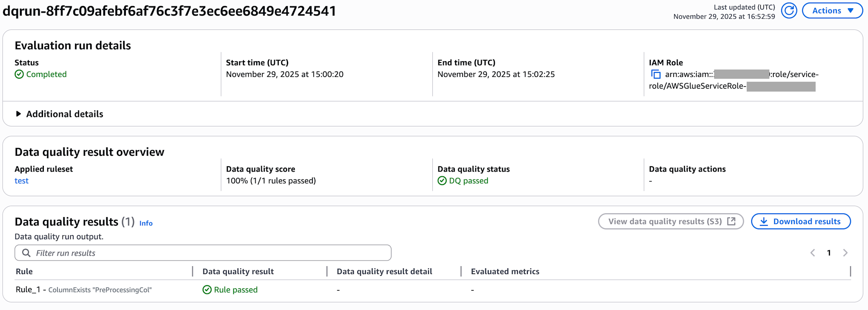Click View data quality results (S3)
The image size is (868, 310).
pyautogui.click(x=664, y=221)
